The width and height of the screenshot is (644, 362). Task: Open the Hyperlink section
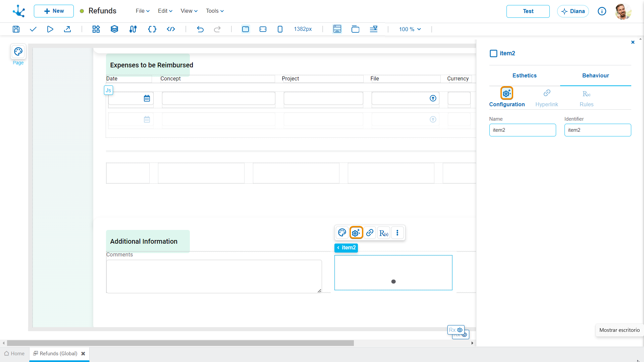547,98
